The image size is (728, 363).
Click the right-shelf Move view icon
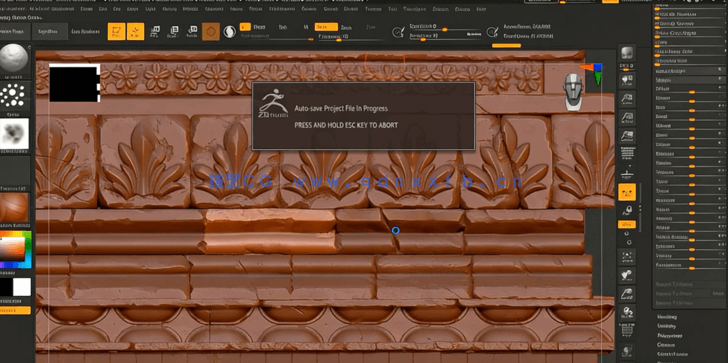click(x=627, y=275)
